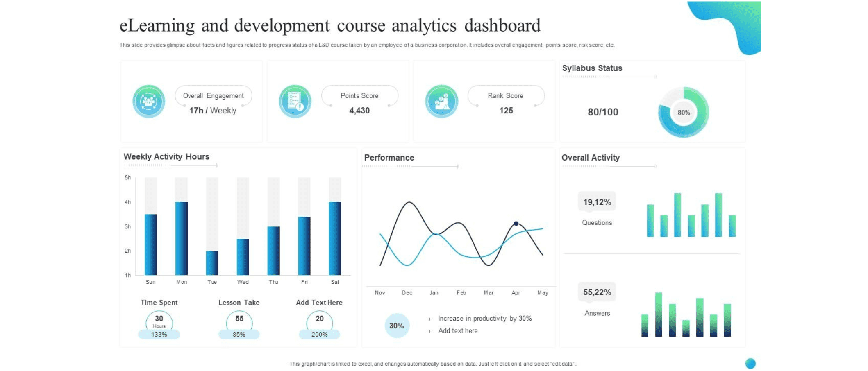Click the May label on performance axis
This screenshot has width=868, height=371.
tap(543, 293)
